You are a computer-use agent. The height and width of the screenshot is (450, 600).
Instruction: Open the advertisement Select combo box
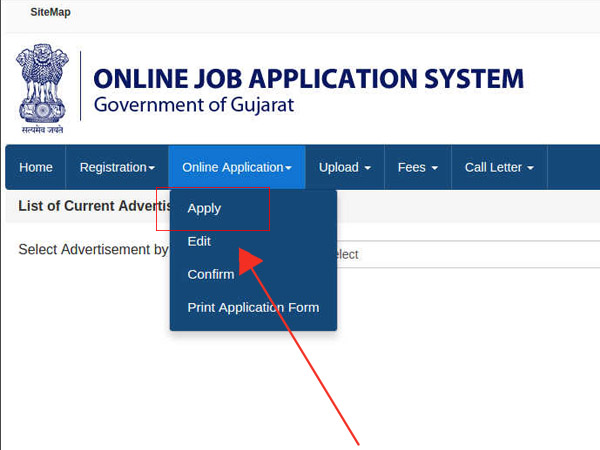pos(468,254)
